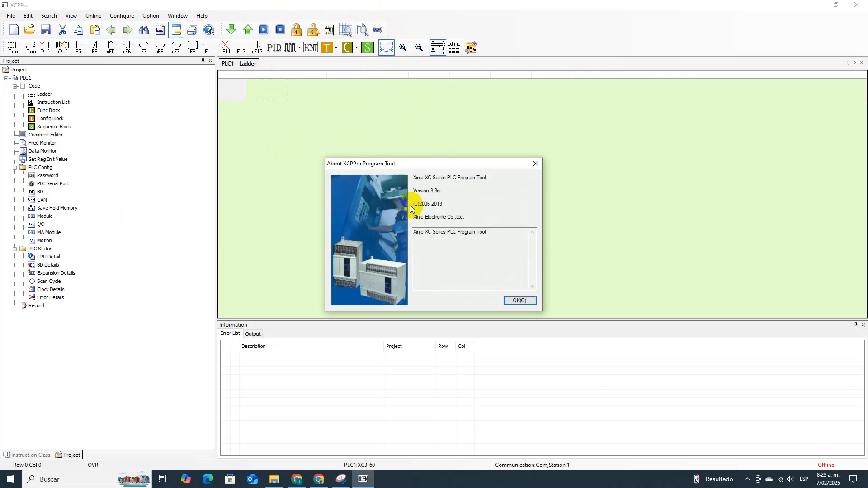Insert instruction bracket F8
868x488 pixels.
pos(192,47)
